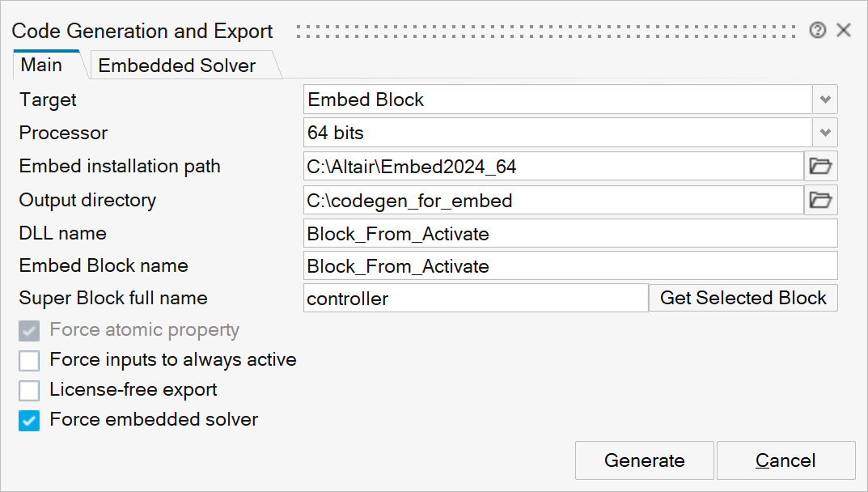Enable License-free export checkbox
The height and width of the screenshot is (492, 868).
coord(29,390)
